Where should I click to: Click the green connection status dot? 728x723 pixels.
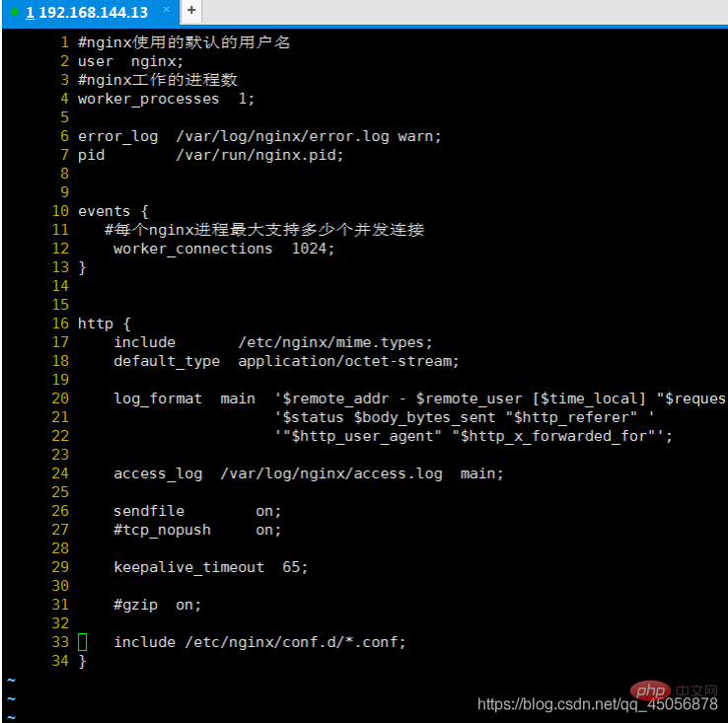pyautogui.click(x=15, y=13)
